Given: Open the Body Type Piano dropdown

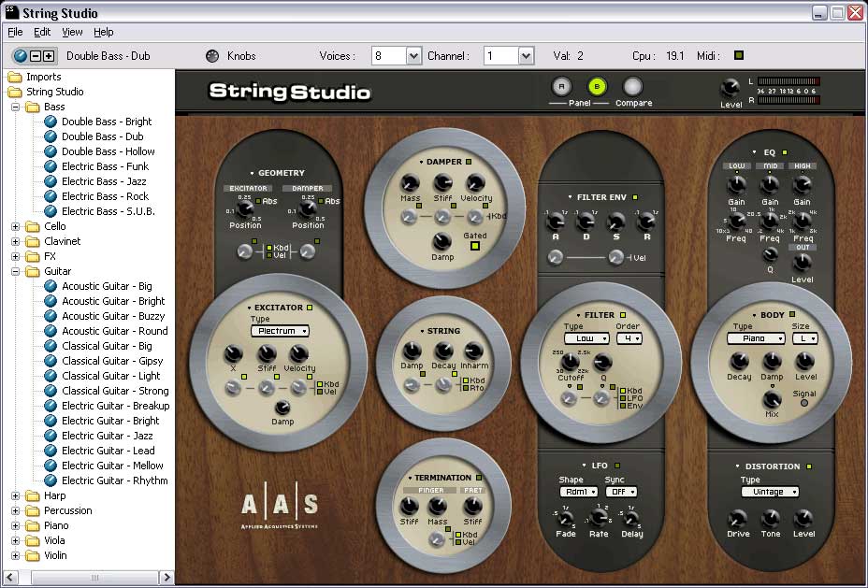Looking at the screenshot, I should coord(756,338).
